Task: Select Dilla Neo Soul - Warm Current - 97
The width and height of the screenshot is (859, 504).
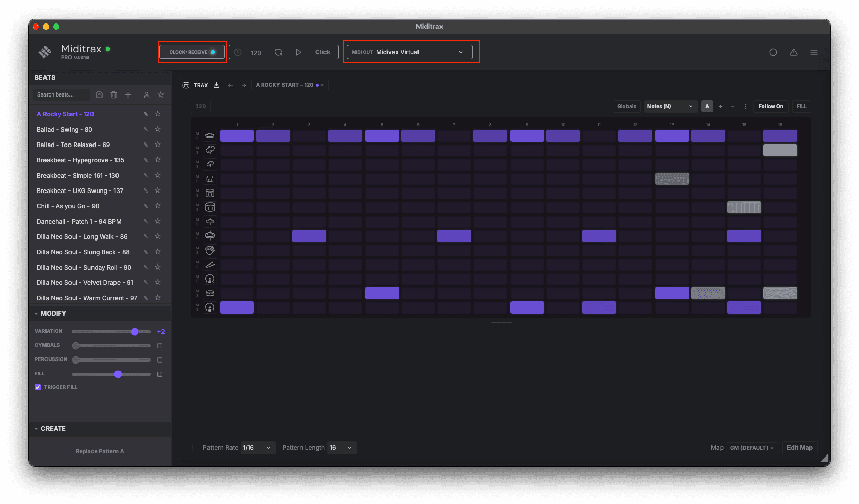Action: [x=87, y=298]
